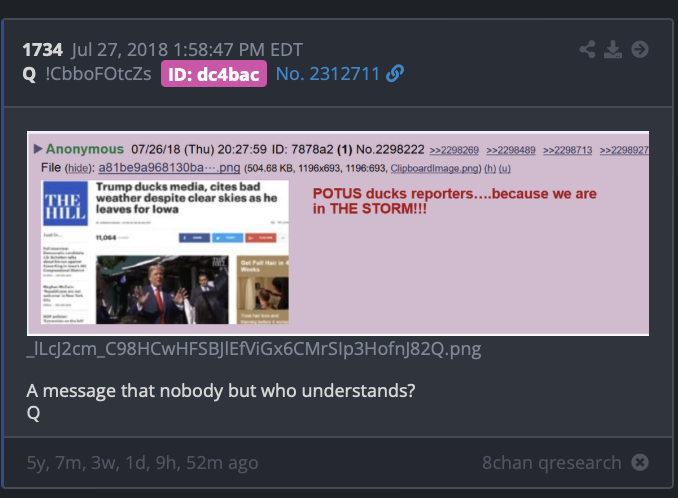Click the (hide) file link
Image resolution: width=678 pixels, height=498 pixels.
point(78,168)
